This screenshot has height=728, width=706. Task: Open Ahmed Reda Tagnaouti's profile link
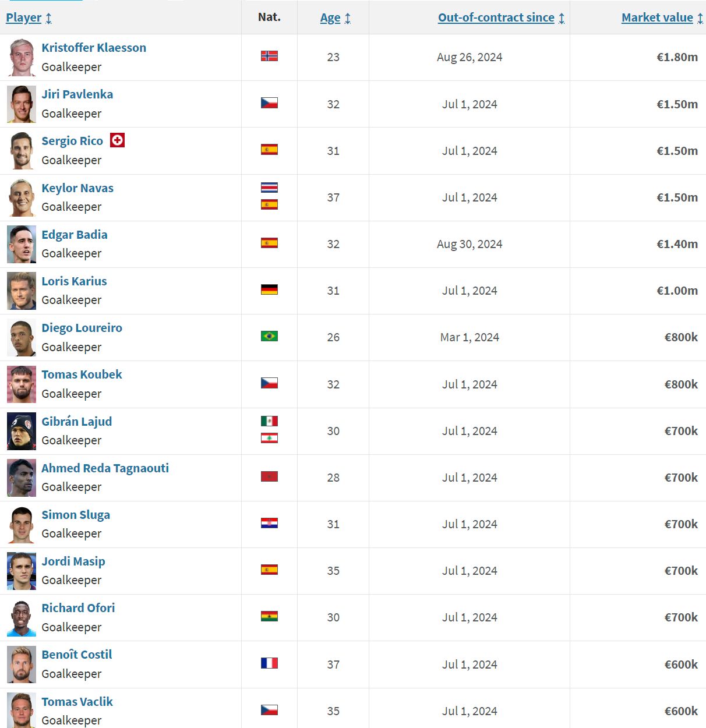(x=105, y=468)
